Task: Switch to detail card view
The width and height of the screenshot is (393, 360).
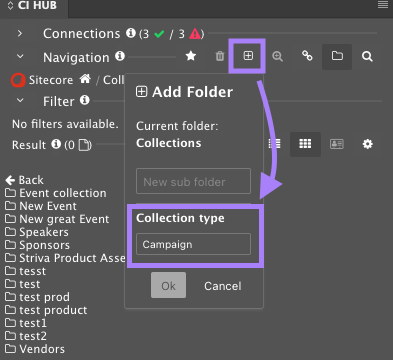Action: click(337, 144)
